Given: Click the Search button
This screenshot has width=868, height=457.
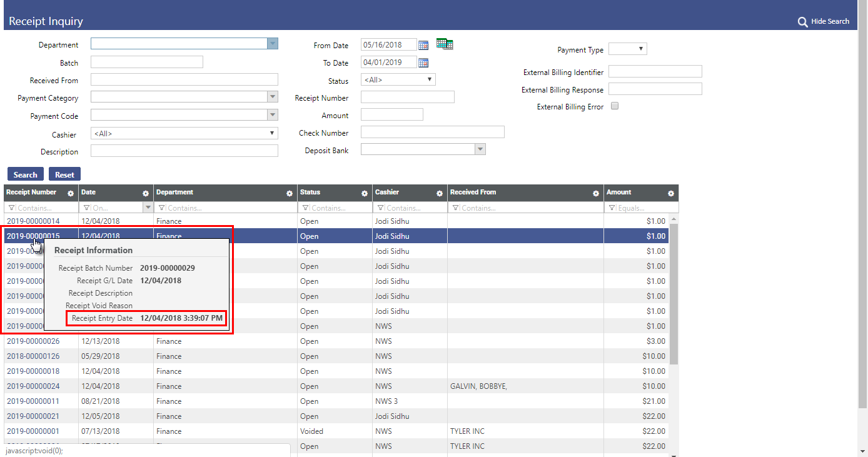Looking at the screenshot, I should [x=26, y=174].
